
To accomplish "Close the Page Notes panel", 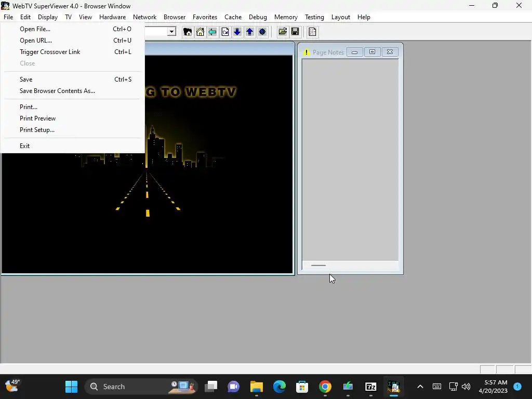I will coord(390,52).
